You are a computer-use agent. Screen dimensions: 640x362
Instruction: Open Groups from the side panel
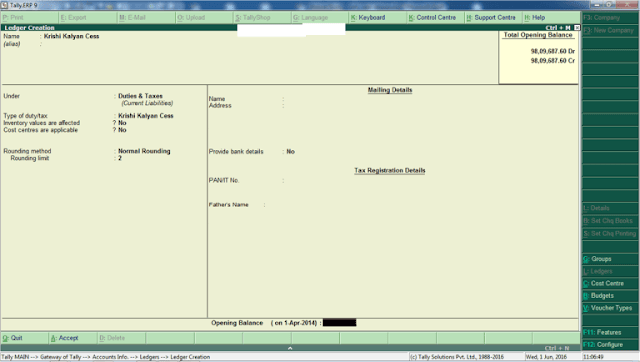point(610,259)
